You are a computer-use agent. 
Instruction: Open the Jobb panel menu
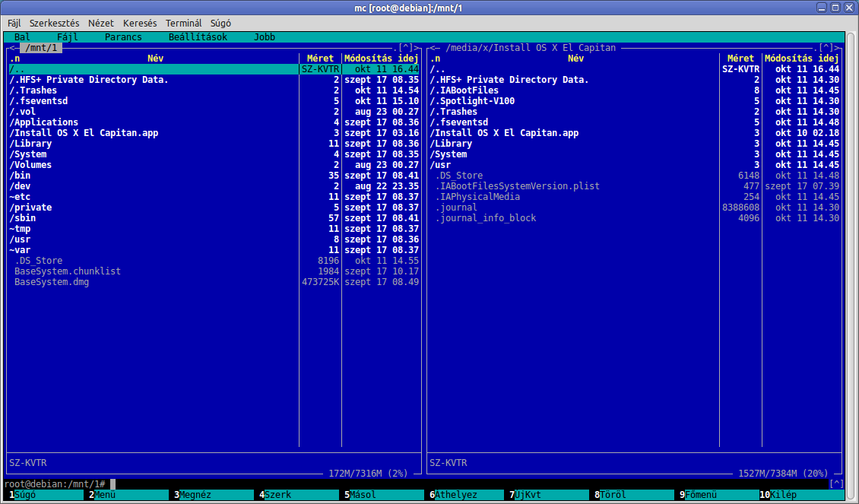pyautogui.click(x=265, y=37)
